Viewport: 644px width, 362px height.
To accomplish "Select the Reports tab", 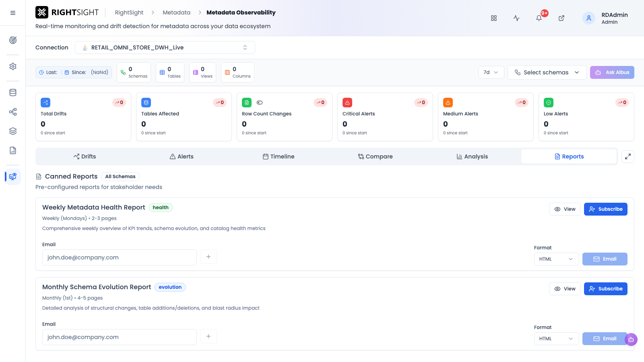I will (x=569, y=156).
